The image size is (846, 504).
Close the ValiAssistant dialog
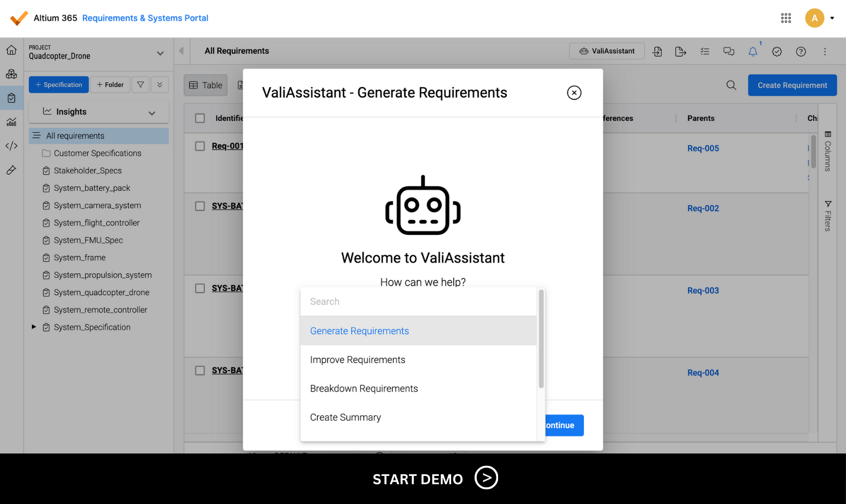(x=574, y=93)
